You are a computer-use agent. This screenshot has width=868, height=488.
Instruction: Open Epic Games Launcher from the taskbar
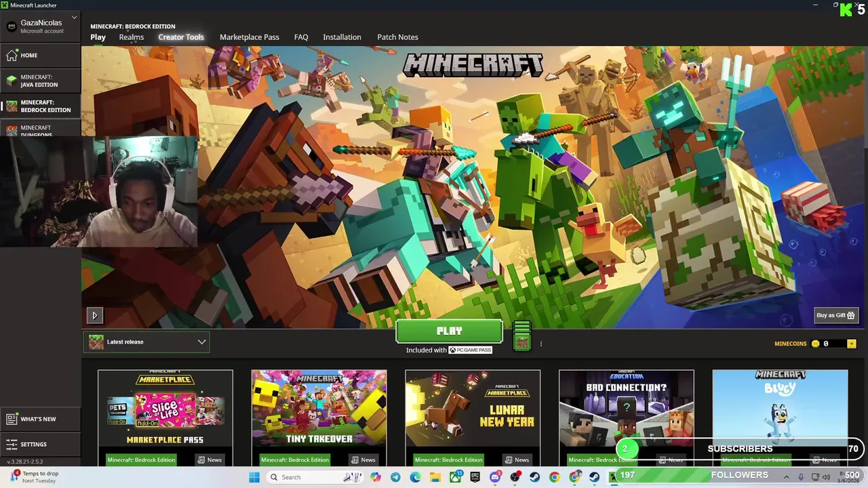click(x=475, y=477)
